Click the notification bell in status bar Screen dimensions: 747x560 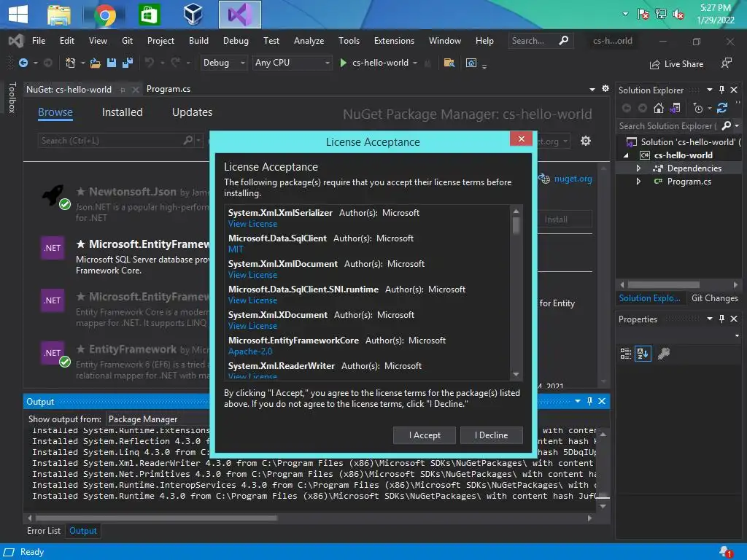click(726, 552)
